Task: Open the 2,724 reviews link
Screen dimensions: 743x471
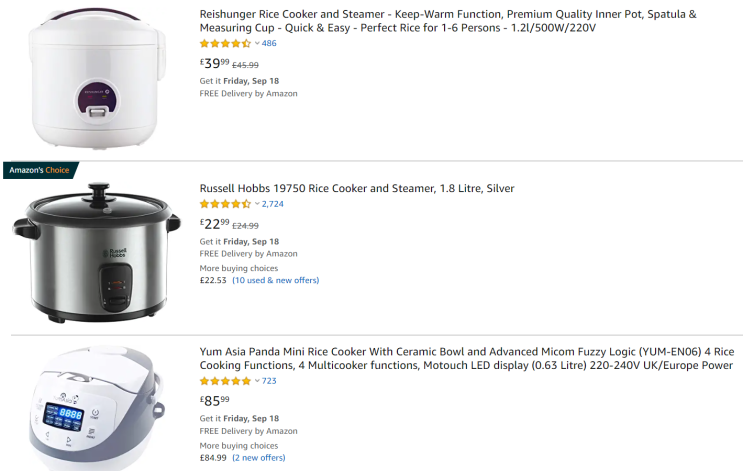Action: tap(273, 204)
